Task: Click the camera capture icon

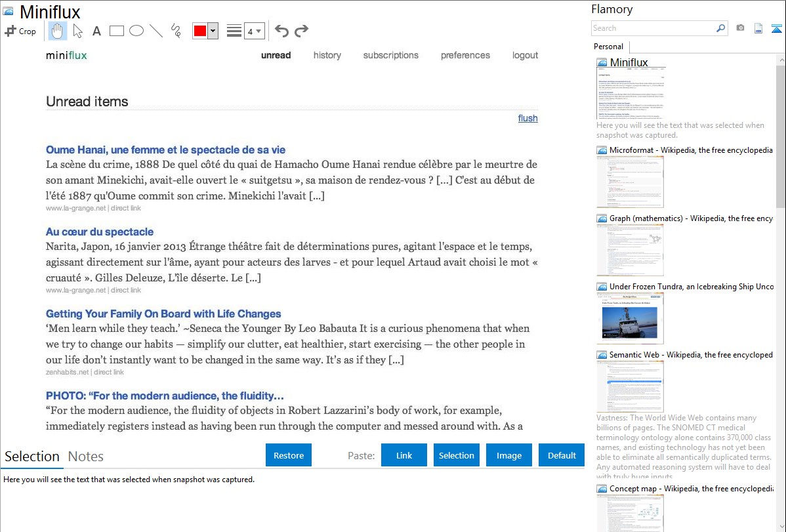Action: (740, 28)
